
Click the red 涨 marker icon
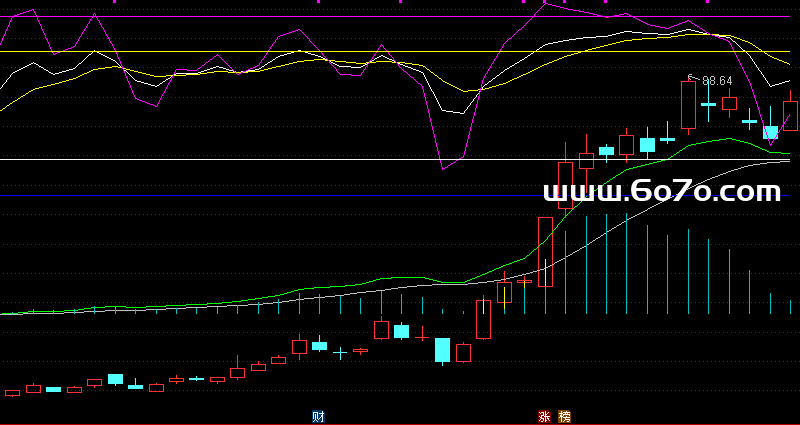tap(545, 416)
